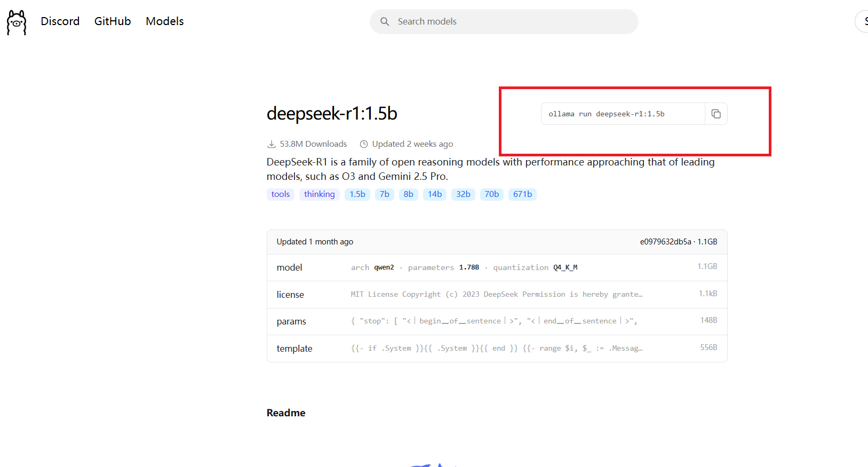
Task: Click the downloads arrow icon
Action: [272, 144]
